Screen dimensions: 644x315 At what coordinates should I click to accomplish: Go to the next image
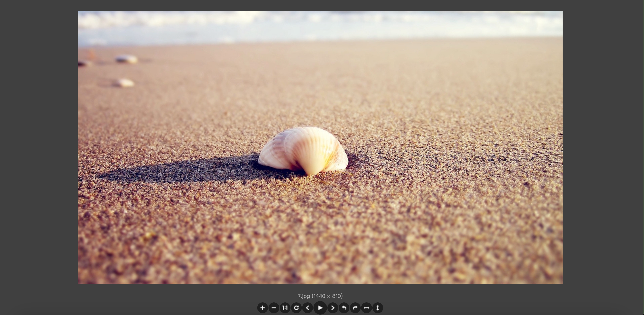click(333, 308)
